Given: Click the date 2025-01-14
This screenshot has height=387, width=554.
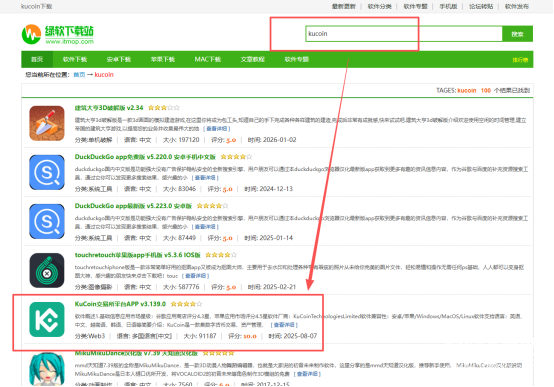Looking at the screenshot, I should coord(276,238).
